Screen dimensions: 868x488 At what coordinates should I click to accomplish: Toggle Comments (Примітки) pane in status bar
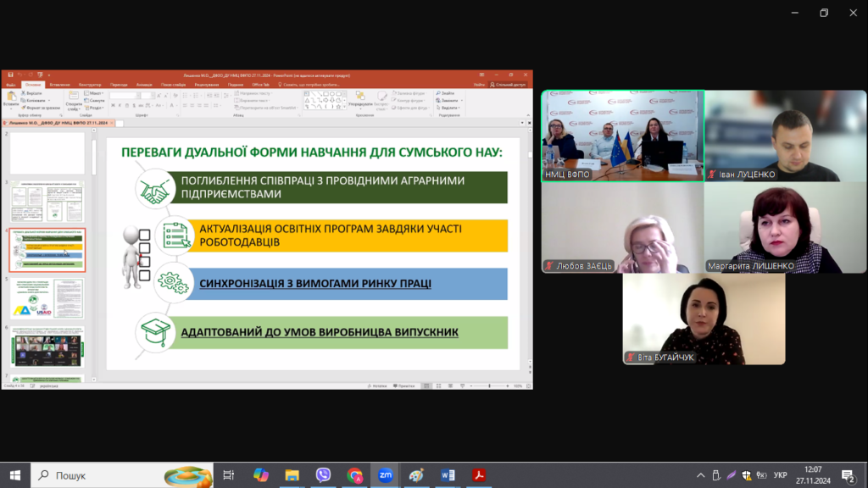pyautogui.click(x=403, y=385)
